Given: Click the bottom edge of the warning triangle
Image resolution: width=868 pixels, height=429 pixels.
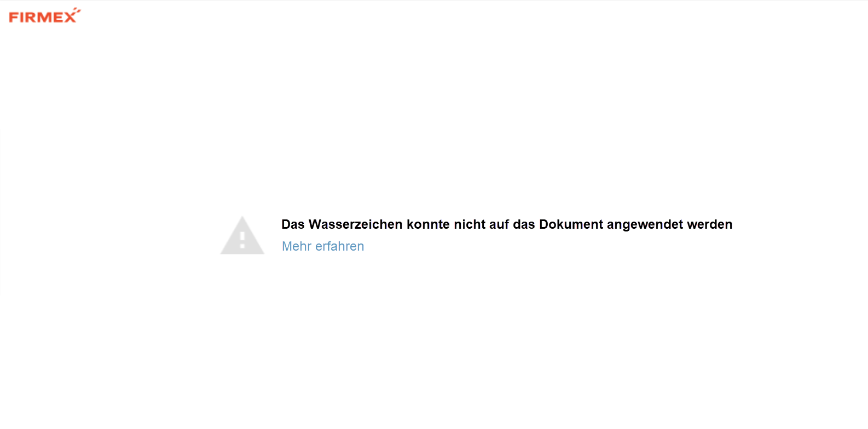Looking at the screenshot, I should [242, 253].
